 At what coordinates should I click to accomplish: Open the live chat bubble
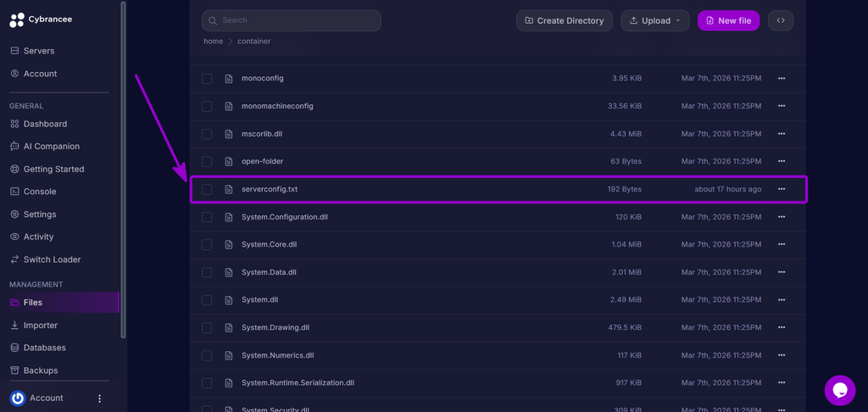pos(840,391)
